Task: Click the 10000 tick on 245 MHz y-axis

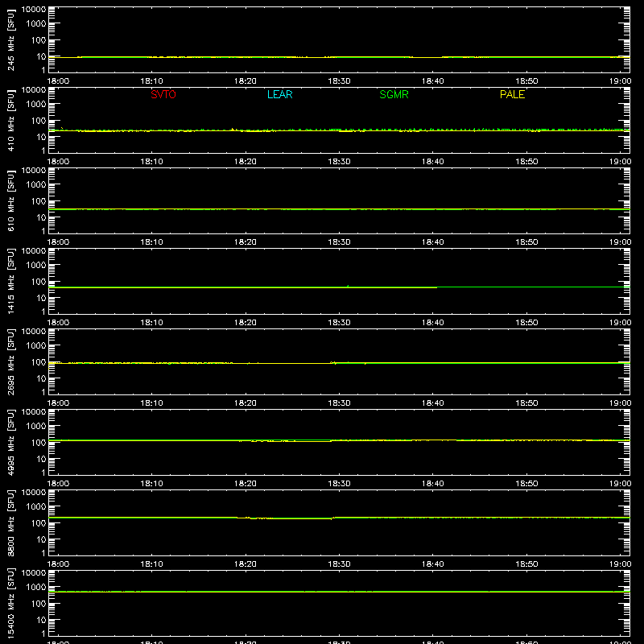Action: click(x=34, y=10)
